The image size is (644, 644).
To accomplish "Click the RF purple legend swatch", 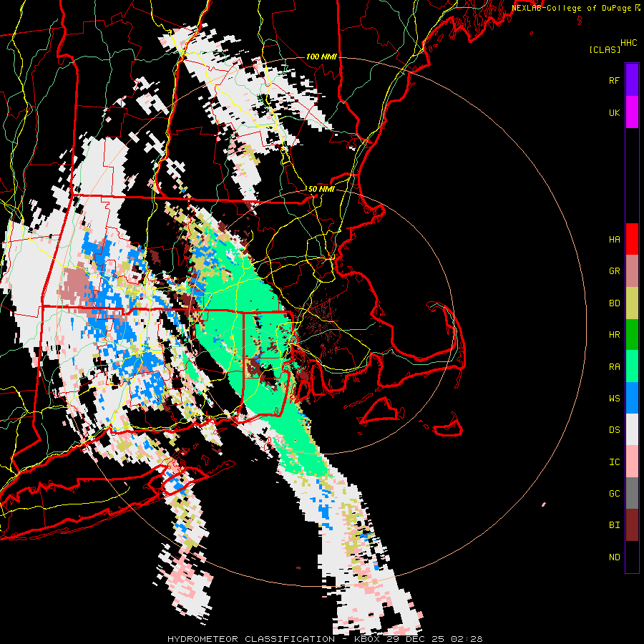I will [632, 80].
